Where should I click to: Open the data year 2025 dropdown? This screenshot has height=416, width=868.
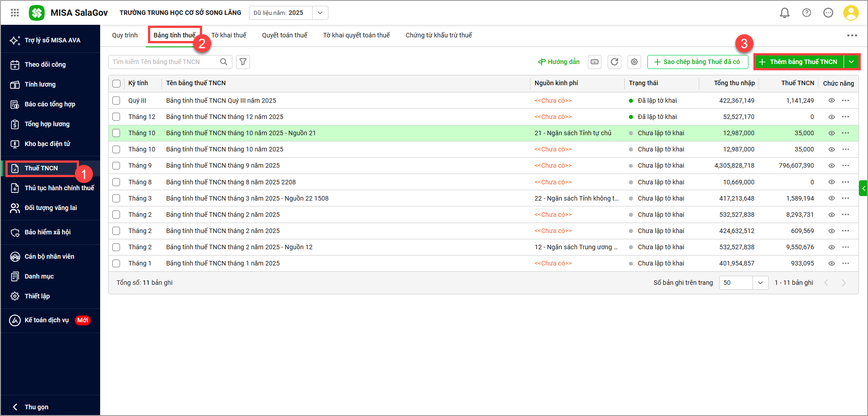320,13
